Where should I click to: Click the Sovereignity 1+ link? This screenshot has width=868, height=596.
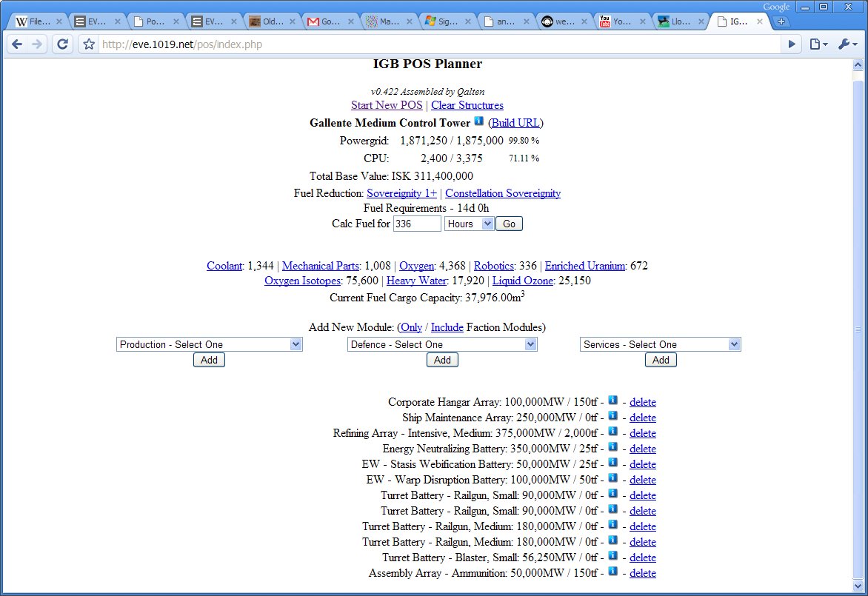point(401,193)
